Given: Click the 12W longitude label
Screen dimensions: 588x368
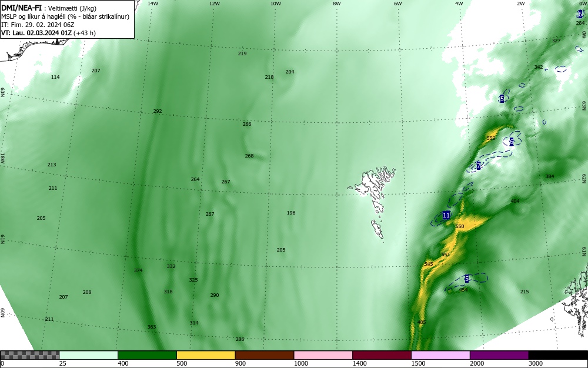Looking at the screenshot, I should (x=215, y=4).
